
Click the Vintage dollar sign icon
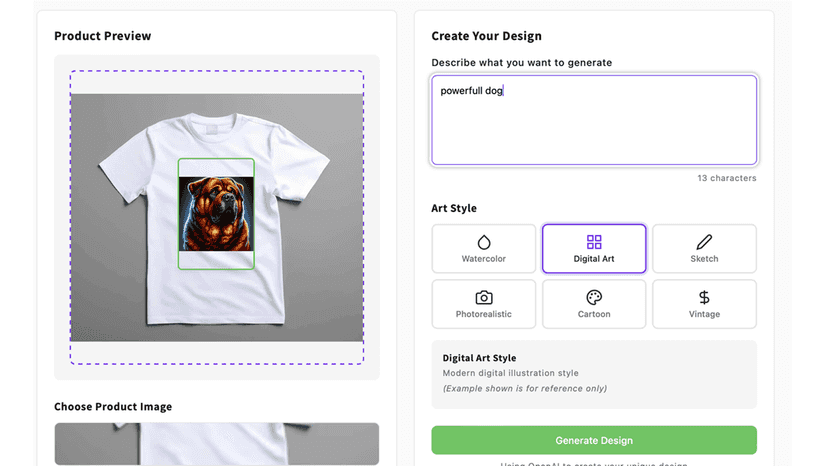point(704,297)
